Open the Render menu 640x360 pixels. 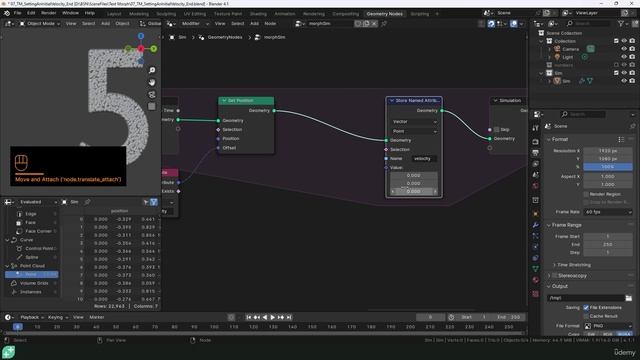49,13
